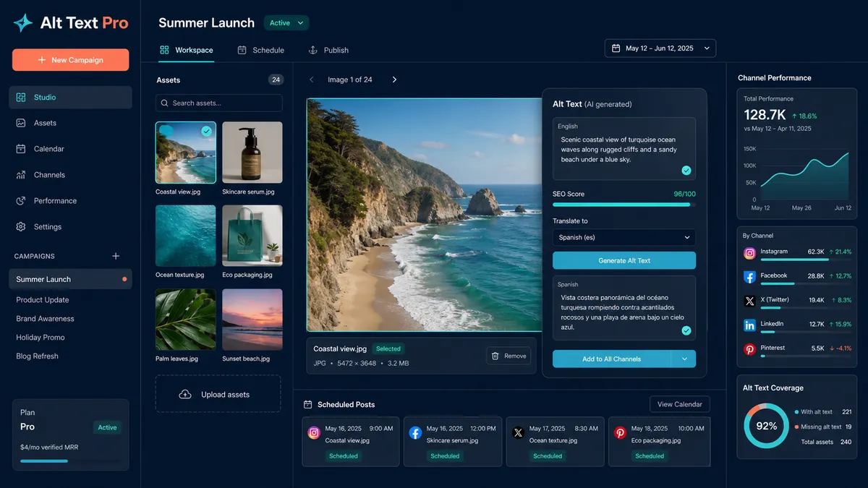Click the calendar icon in date range
Image resolution: width=868 pixels, height=488 pixels.
coord(616,48)
